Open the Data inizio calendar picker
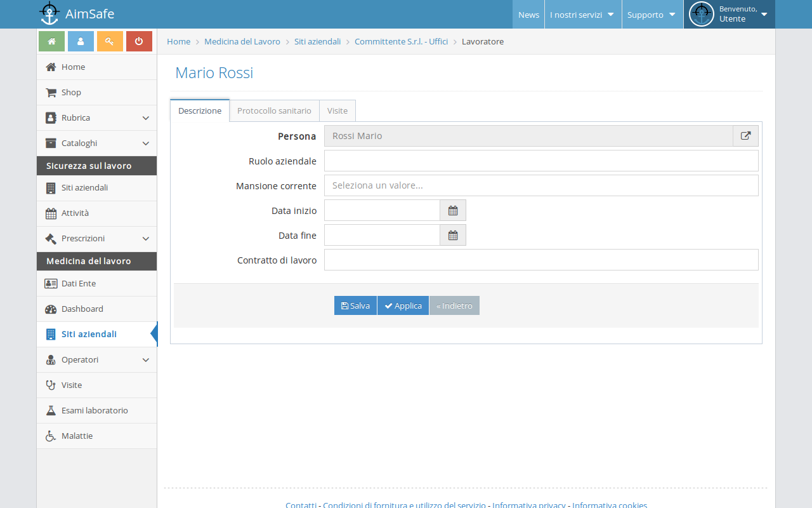Image resolution: width=812 pixels, height=508 pixels. pyautogui.click(x=453, y=210)
